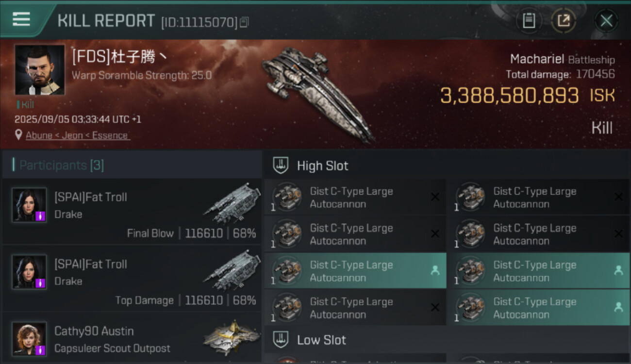Click person icon on bottom-right Autocannon
Image resolution: width=631 pixels, height=364 pixels.
[618, 307]
